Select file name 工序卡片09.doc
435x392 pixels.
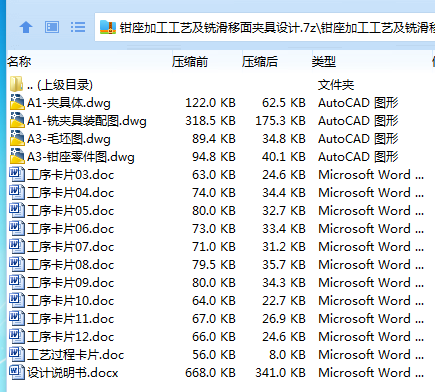tap(71, 283)
